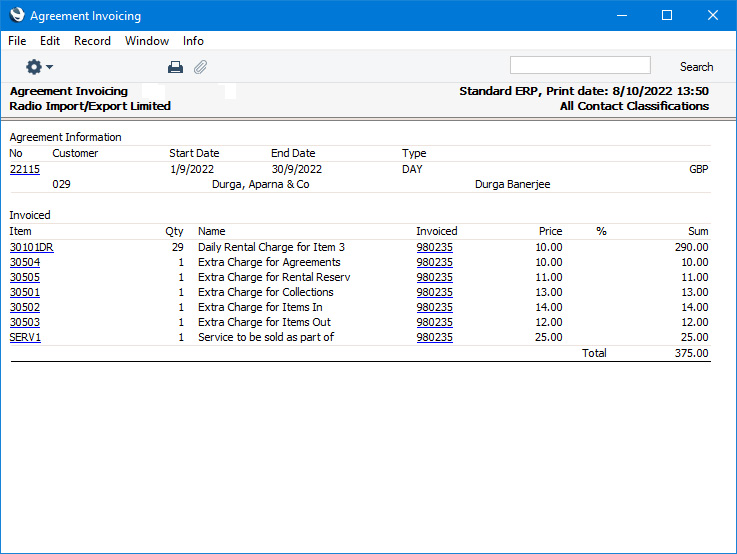Screen dimensions: 737x554
Task: Open the File menu
Action: tap(17, 41)
